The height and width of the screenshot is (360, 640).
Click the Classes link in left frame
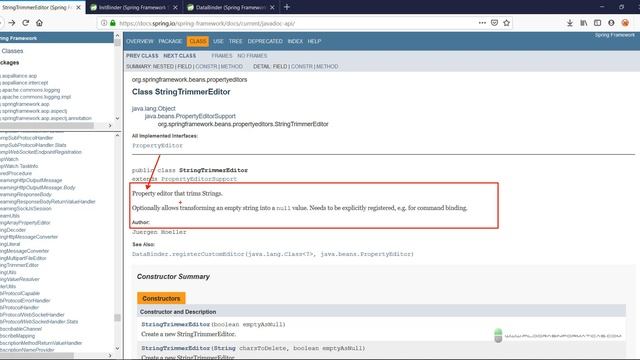pos(12,51)
